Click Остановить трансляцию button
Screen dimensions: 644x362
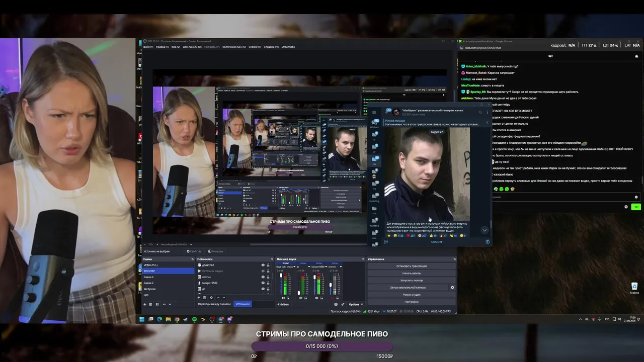pos(412,266)
